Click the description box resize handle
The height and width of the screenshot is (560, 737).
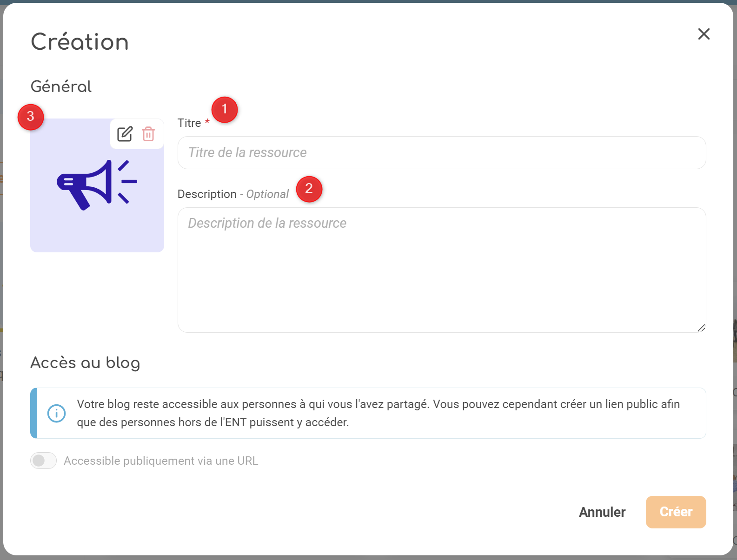[x=701, y=328]
